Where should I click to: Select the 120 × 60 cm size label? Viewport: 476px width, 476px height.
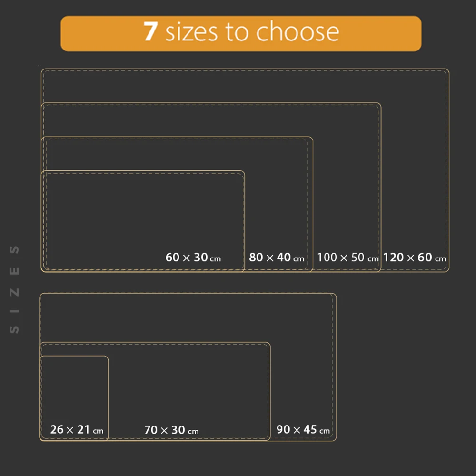[x=415, y=258]
